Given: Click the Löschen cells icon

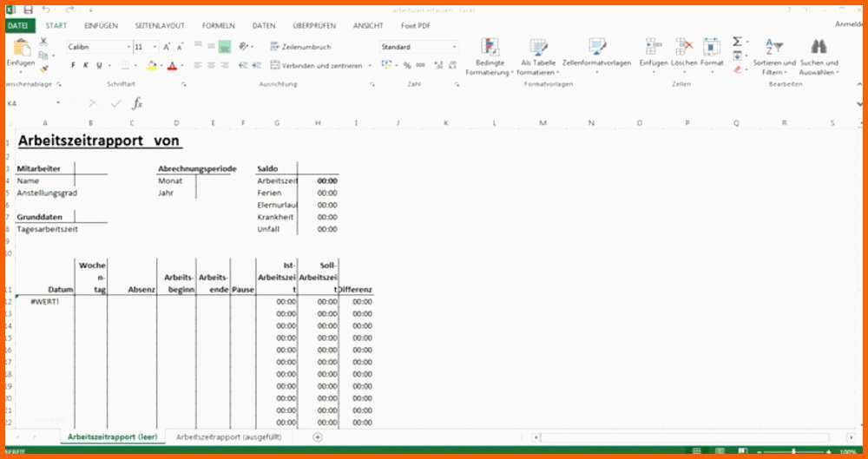Looking at the screenshot, I should click(x=684, y=48).
